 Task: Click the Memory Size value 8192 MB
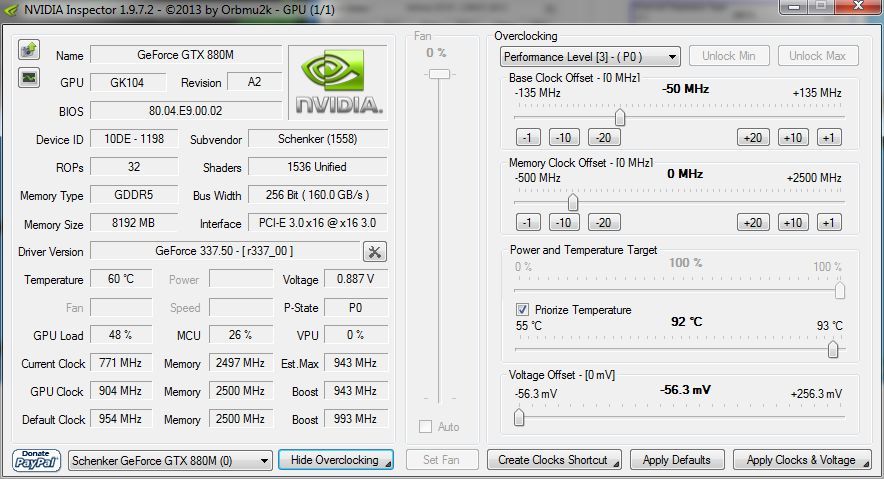134,223
